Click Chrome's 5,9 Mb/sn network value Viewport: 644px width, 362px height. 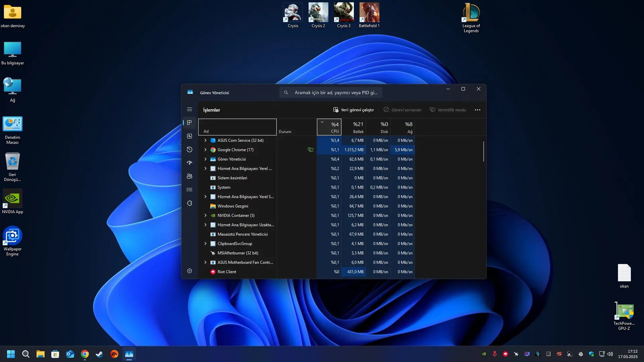tap(402, 150)
